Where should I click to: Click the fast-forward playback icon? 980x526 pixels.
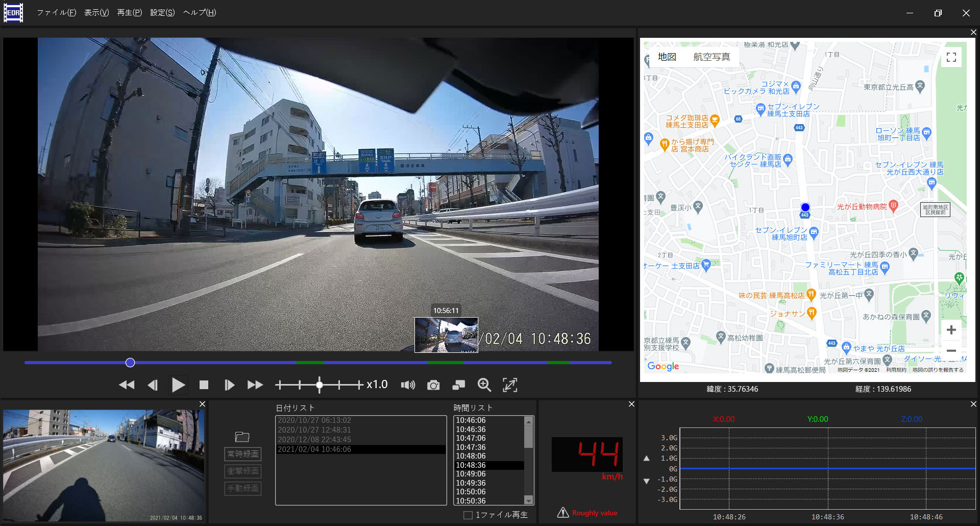255,385
